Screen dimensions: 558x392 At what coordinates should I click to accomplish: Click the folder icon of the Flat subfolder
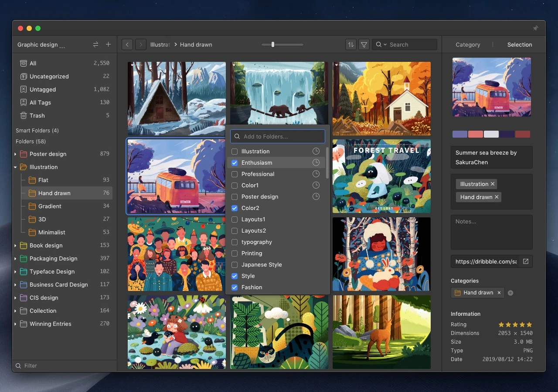(32, 180)
